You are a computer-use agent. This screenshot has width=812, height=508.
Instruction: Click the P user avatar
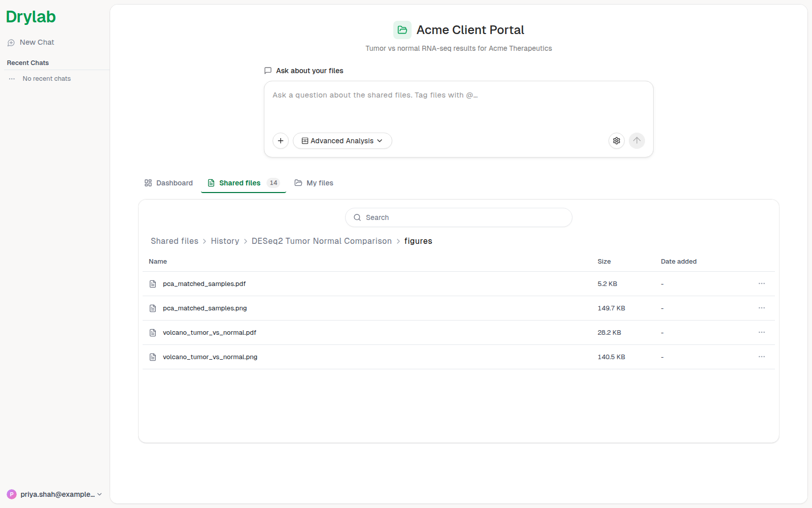point(12,494)
